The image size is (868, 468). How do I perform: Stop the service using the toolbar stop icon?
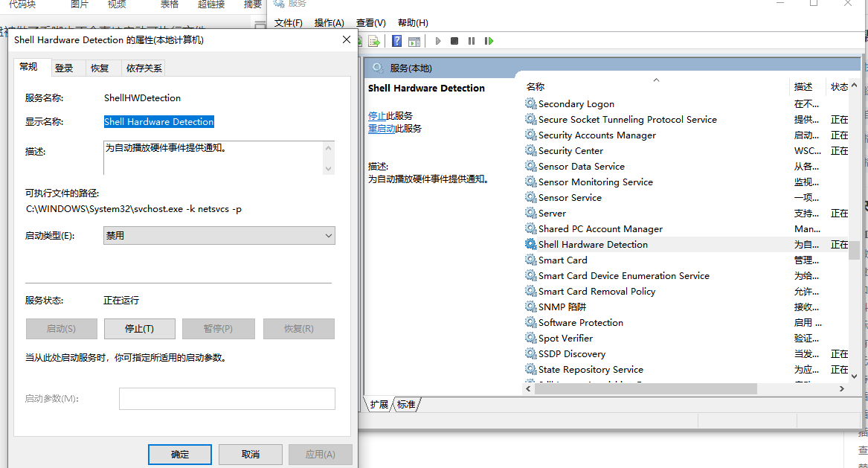pyautogui.click(x=454, y=41)
